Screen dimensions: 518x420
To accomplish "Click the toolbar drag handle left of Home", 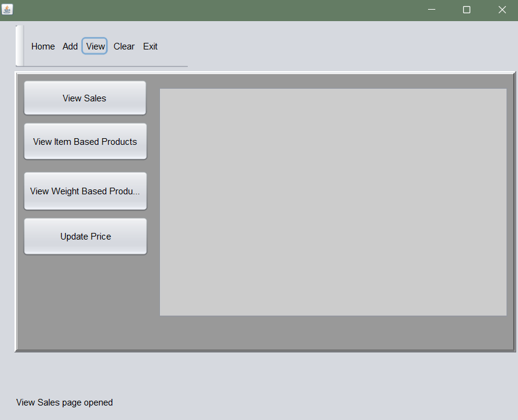I will 19,46.
